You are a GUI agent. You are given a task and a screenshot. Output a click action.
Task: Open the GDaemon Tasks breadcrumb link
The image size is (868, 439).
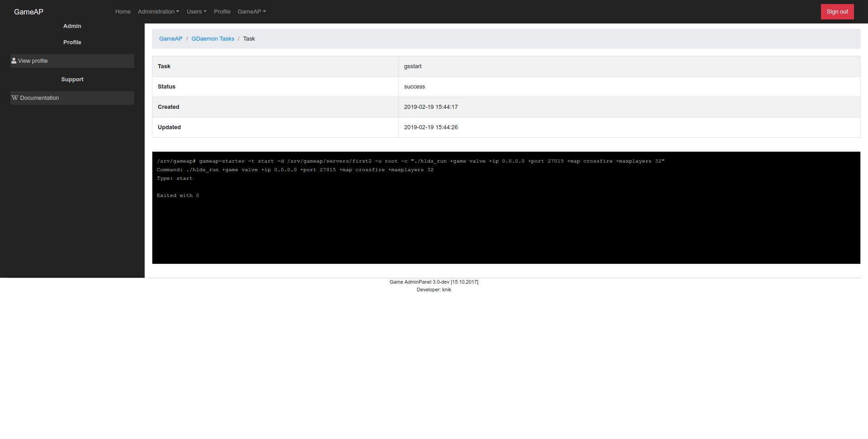coord(212,39)
